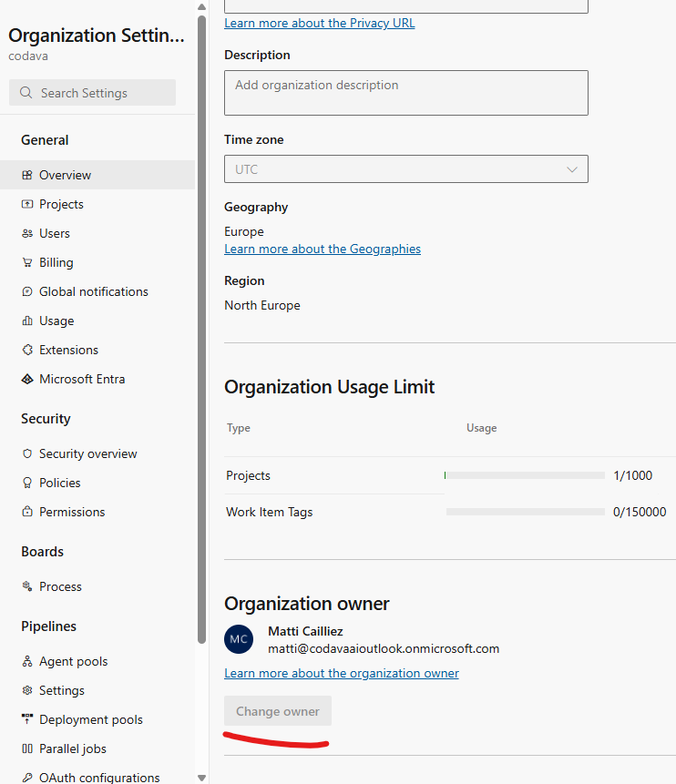Click the Type column header
The width and height of the screenshot is (676, 784).
pyautogui.click(x=238, y=428)
